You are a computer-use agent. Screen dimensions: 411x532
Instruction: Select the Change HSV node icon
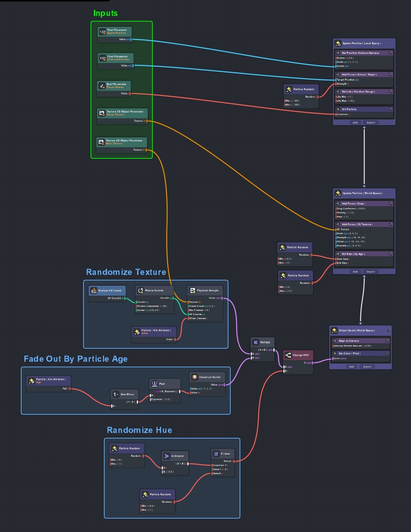pyautogui.click(x=288, y=355)
